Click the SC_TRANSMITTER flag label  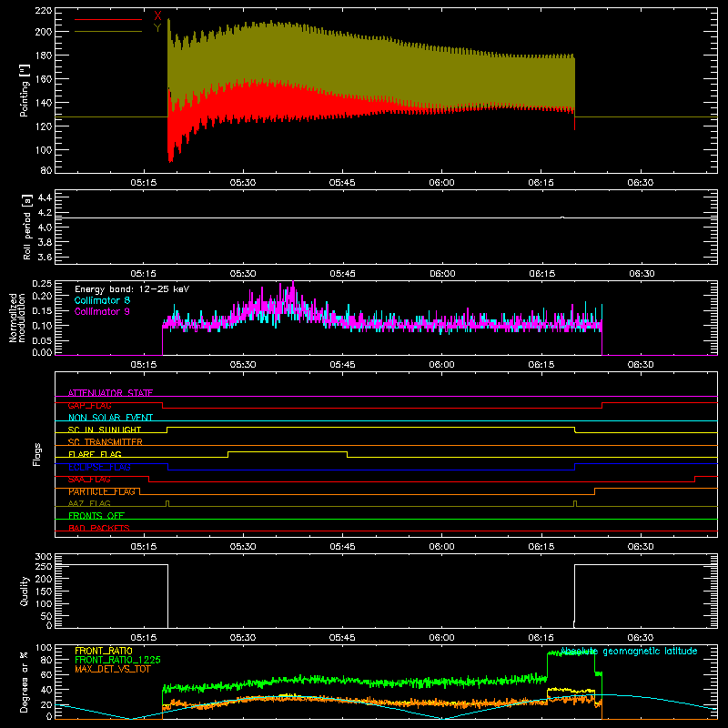[106, 442]
